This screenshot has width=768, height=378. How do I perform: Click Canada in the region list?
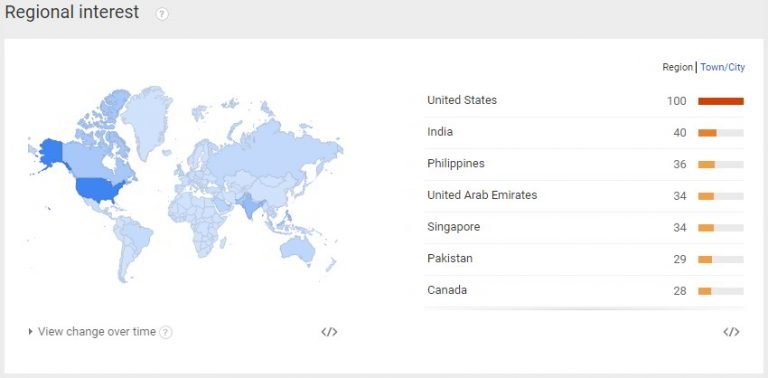pos(584,291)
